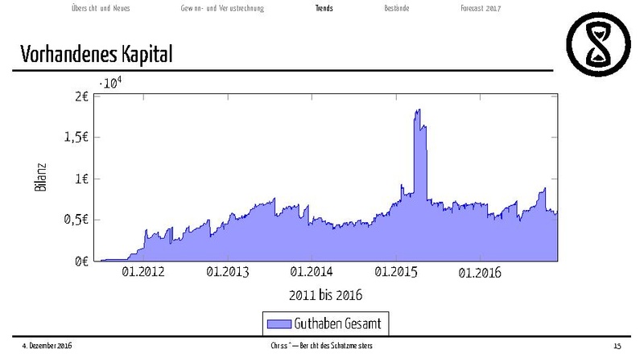Click the Bilanz y-axis title
Screen dimensions: 644x362
pos(43,177)
